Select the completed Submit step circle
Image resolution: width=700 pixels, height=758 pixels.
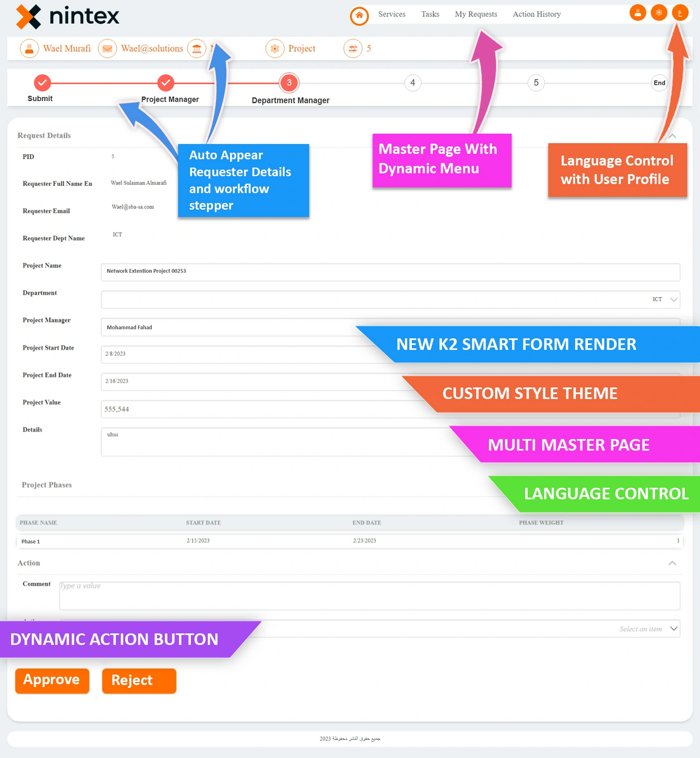pos(42,82)
